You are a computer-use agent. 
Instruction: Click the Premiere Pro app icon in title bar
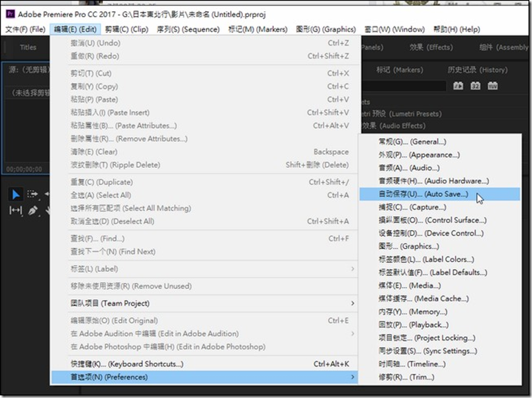point(11,14)
